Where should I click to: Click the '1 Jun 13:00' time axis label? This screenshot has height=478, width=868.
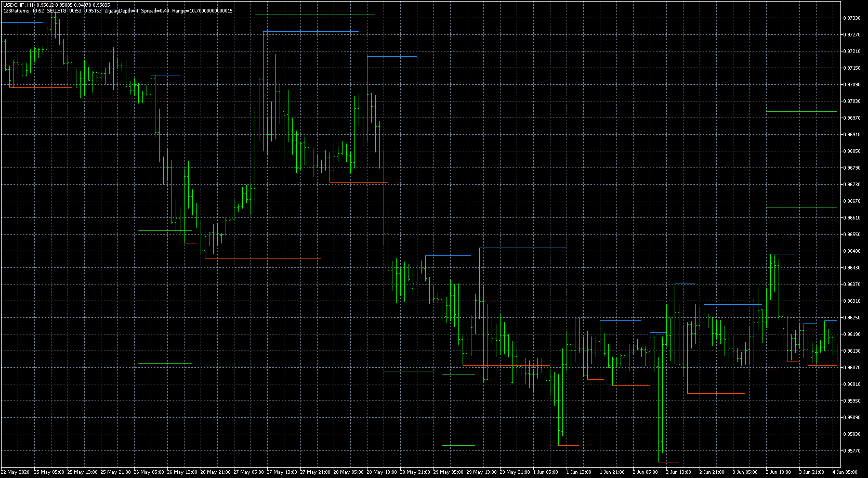[580, 472]
